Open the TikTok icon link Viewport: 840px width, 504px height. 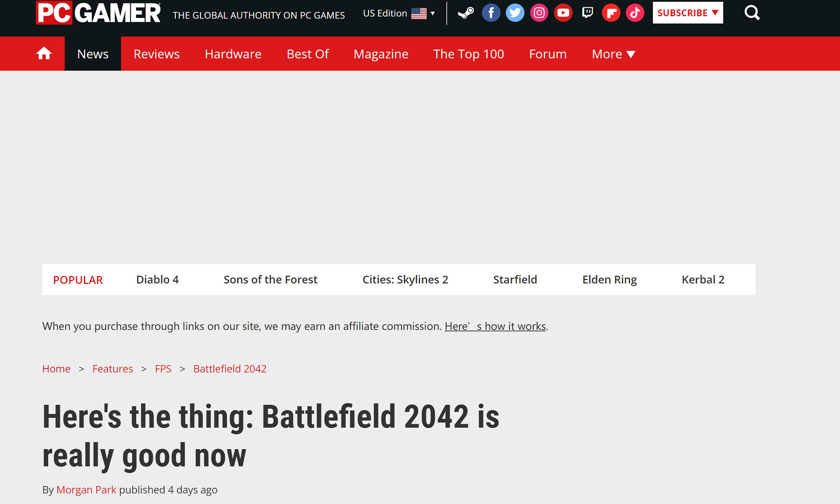click(x=635, y=12)
